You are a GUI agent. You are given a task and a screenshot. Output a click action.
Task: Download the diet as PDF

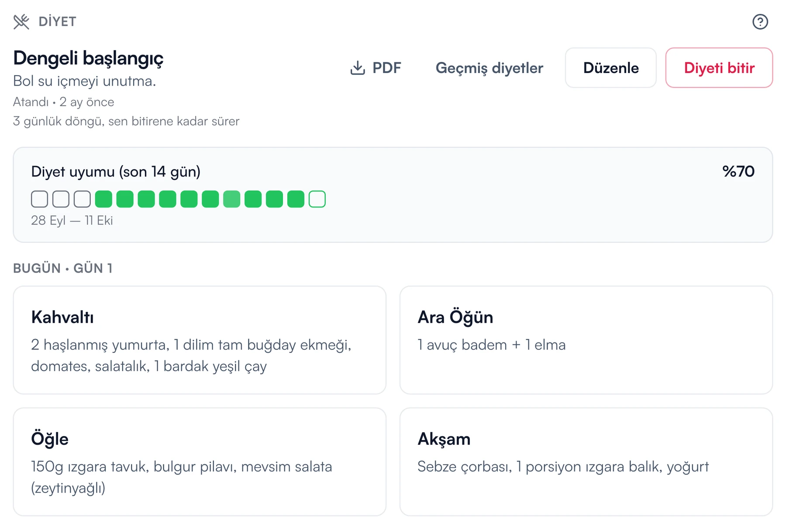point(376,68)
